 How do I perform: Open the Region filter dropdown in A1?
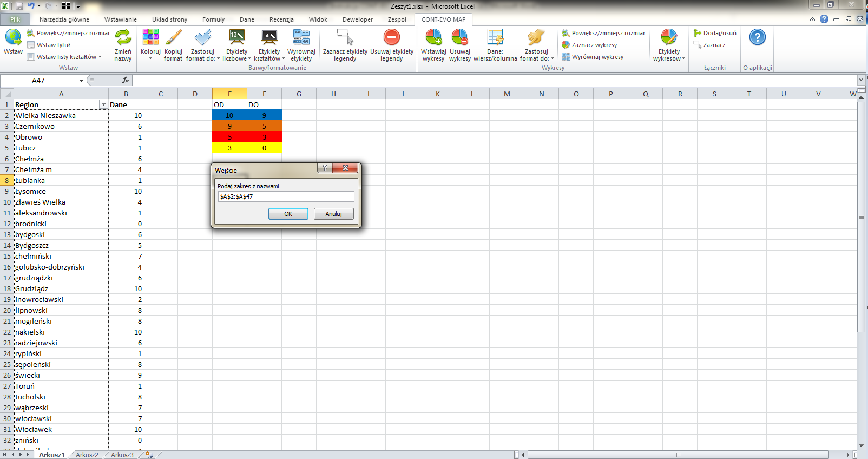(x=103, y=104)
